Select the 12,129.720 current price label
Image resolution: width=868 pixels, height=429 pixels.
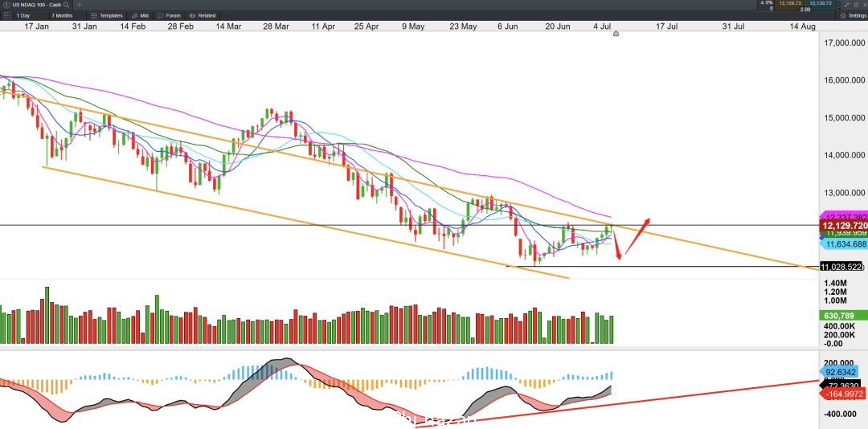click(x=844, y=226)
